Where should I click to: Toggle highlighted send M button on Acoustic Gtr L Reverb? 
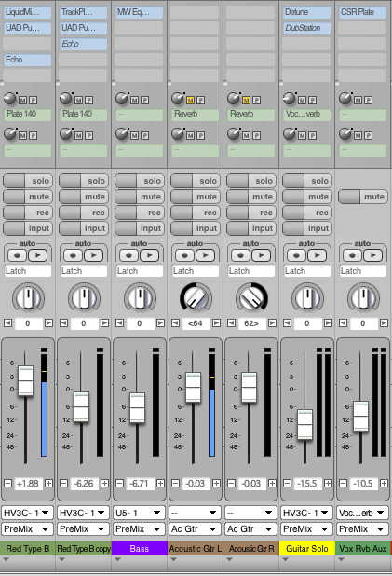tap(190, 100)
